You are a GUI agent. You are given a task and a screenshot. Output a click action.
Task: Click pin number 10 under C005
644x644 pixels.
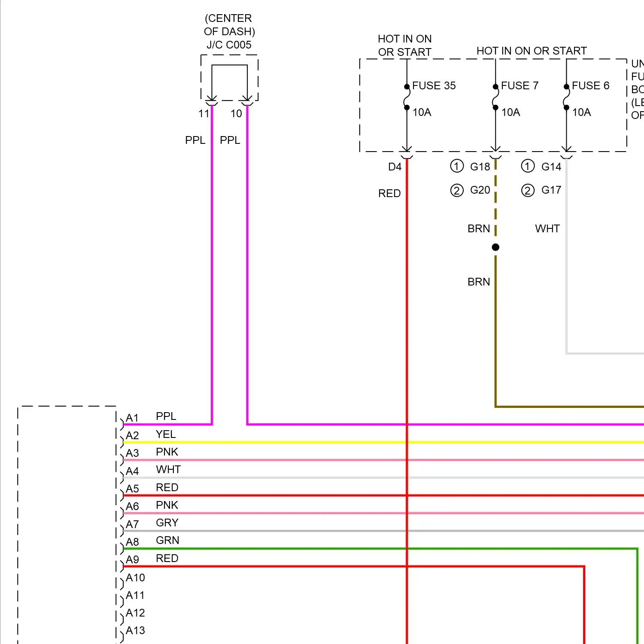pyautogui.click(x=236, y=114)
